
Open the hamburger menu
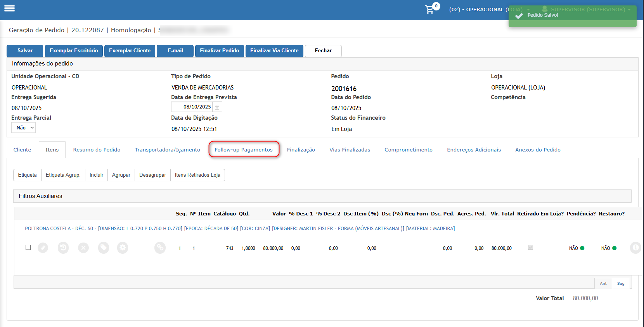(x=9, y=8)
